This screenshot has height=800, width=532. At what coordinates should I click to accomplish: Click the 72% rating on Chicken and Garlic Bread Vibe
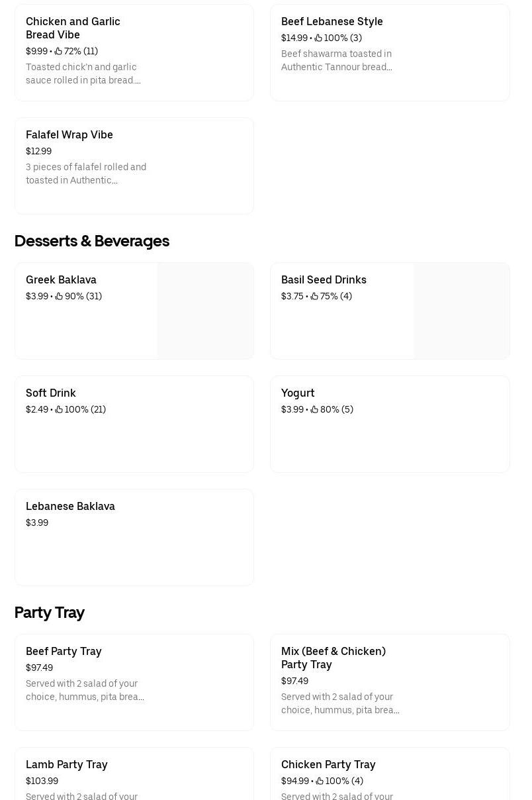(x=72, y=51)
